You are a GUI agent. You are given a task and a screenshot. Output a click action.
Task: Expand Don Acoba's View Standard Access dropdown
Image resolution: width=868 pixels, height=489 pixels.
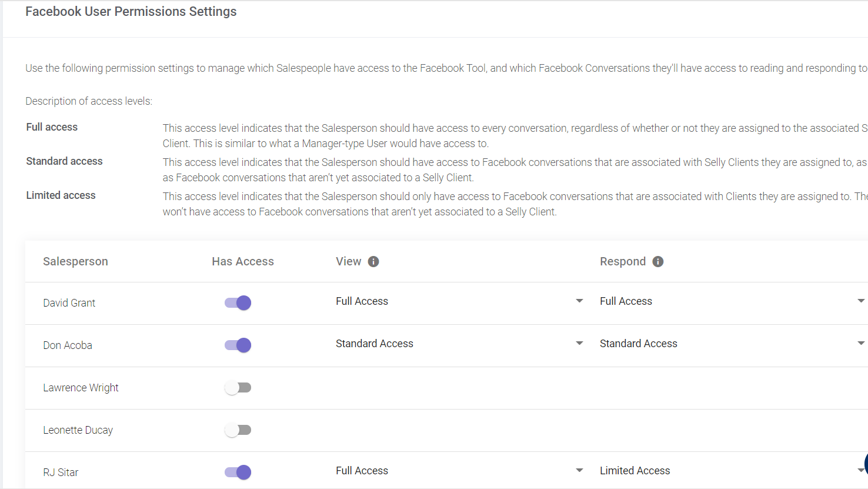coord(459,344)
